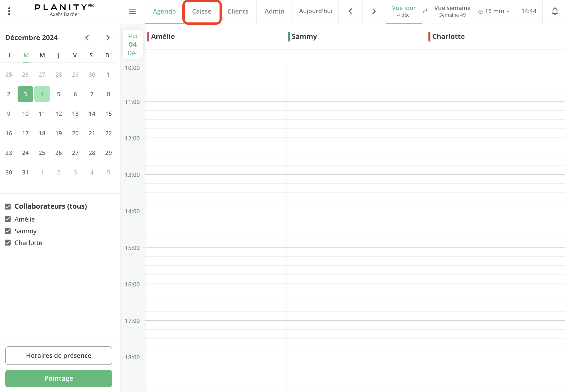This screenshot has height=392, width=565.
Task: Uncheck the Sammy collaborator checkbox
Action: click(x=8, y=231)
